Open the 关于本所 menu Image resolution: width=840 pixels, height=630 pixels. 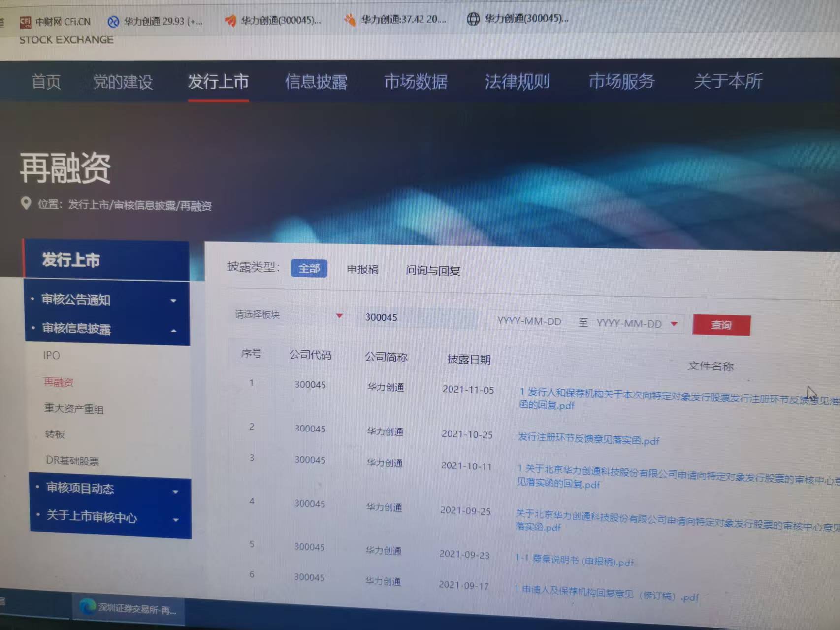coord(728,80)
